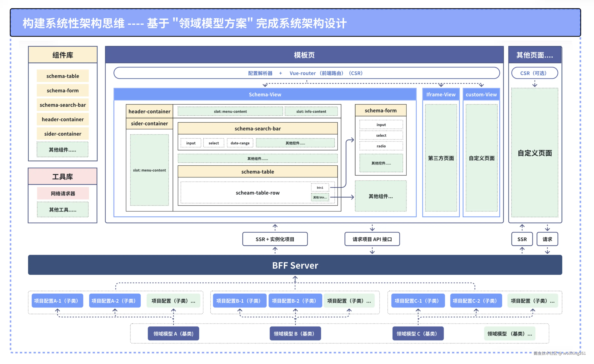Screen dimensions: 594x364
Task: Click the select control inside schema-form panel
Action: pos(381,135)
